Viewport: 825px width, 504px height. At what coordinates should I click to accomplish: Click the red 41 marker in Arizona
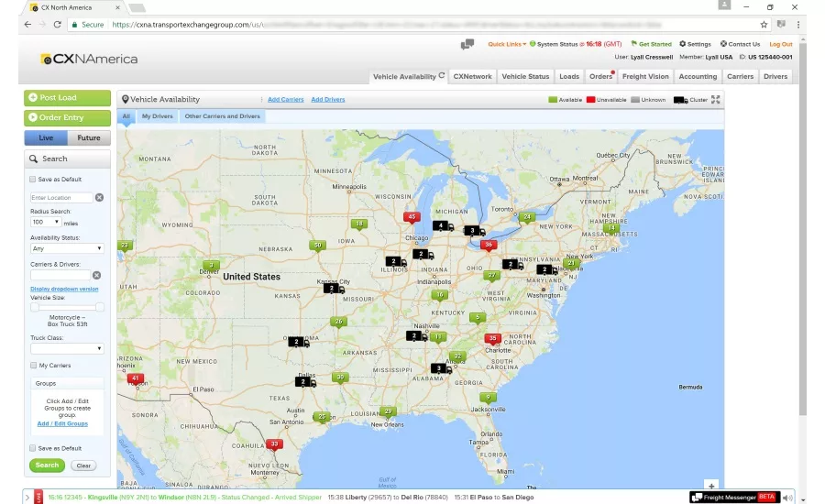tap(136, 378)
